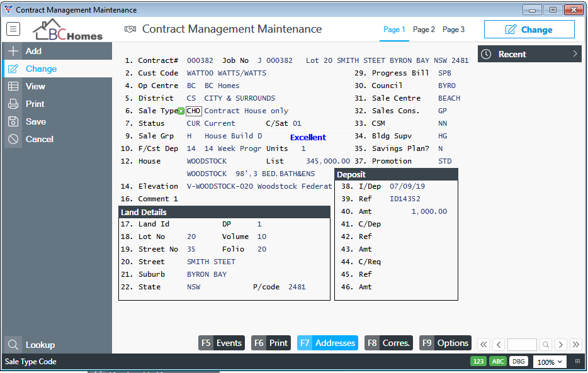
Task: Select Save in the sidebar menu
Action: click(x=57, y=121)
